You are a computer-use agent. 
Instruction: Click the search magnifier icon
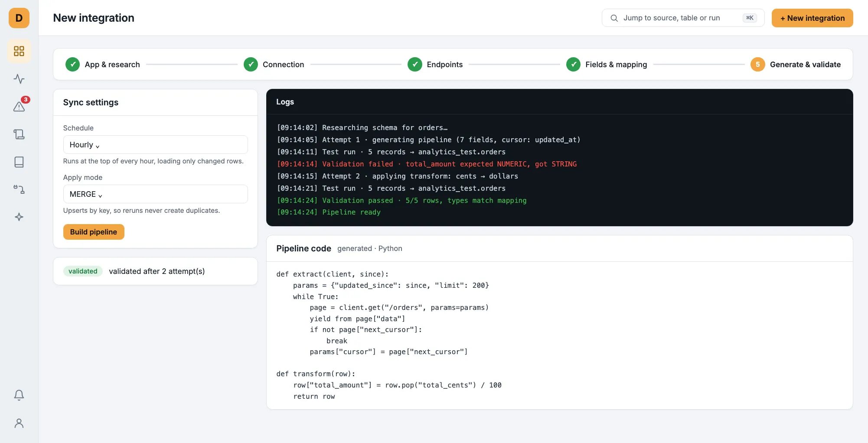click(614, 18)
